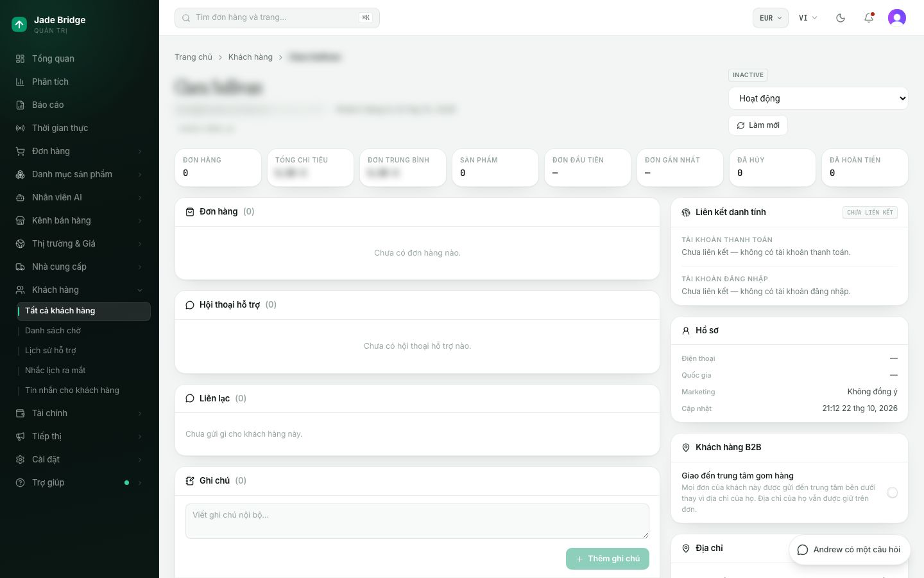Collapse the Khách hàng sidebar section
The height and width of the screenshot is (578, 924).
80,290
